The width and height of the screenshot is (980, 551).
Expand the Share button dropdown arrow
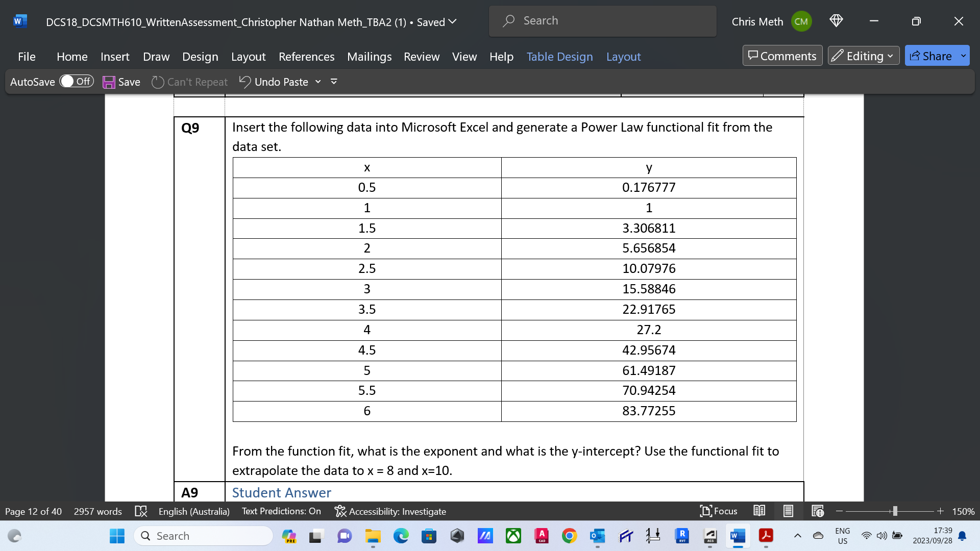[x=964, y=56]
